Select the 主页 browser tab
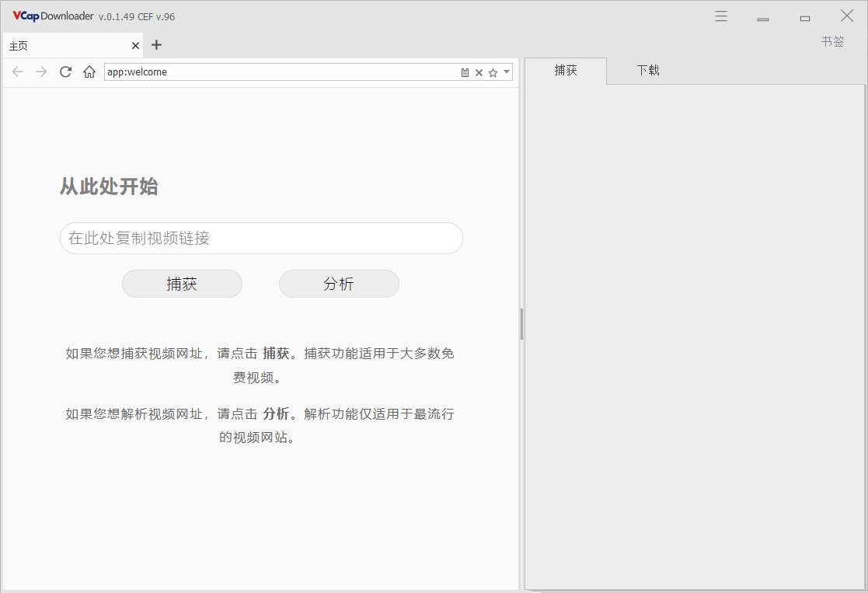This screenshot has width=868, height=593. pos(73,45)
